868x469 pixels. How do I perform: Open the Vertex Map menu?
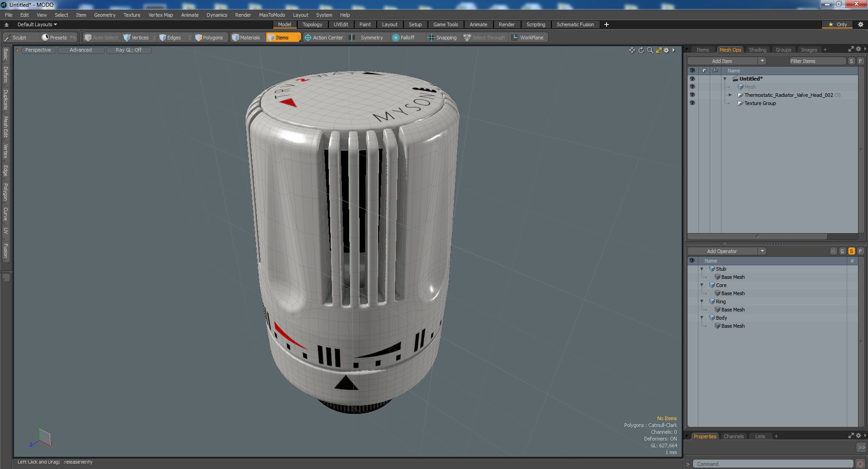tap(161, 15)
